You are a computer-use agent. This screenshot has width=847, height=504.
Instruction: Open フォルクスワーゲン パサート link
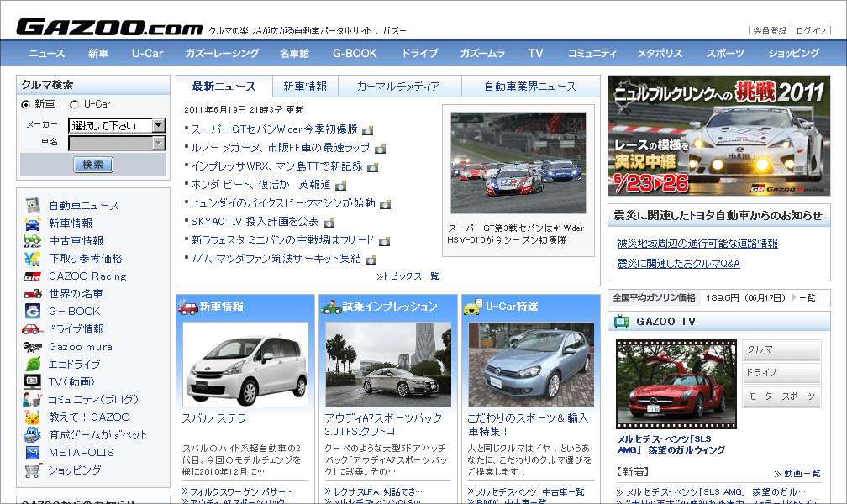[240, 491]
